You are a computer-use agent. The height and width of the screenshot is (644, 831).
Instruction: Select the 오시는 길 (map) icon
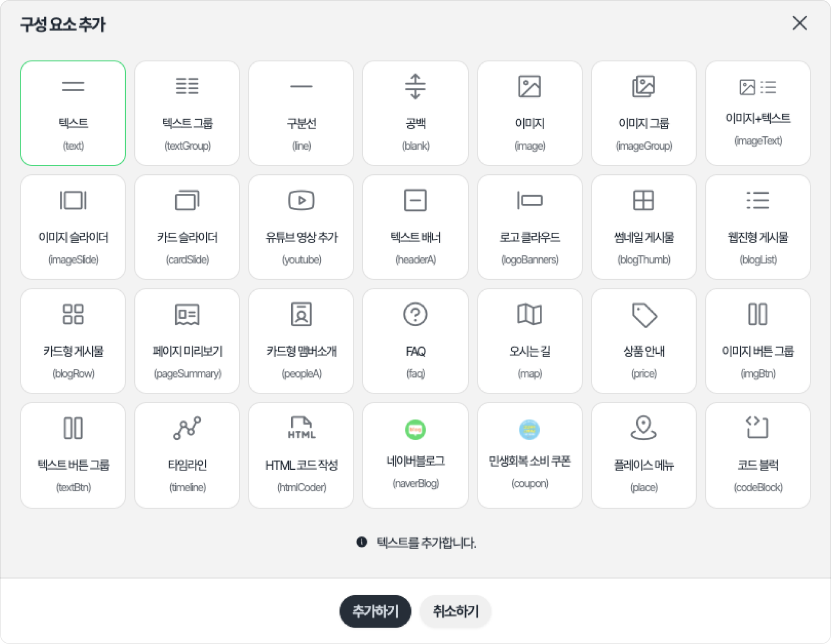pos(529,314)
